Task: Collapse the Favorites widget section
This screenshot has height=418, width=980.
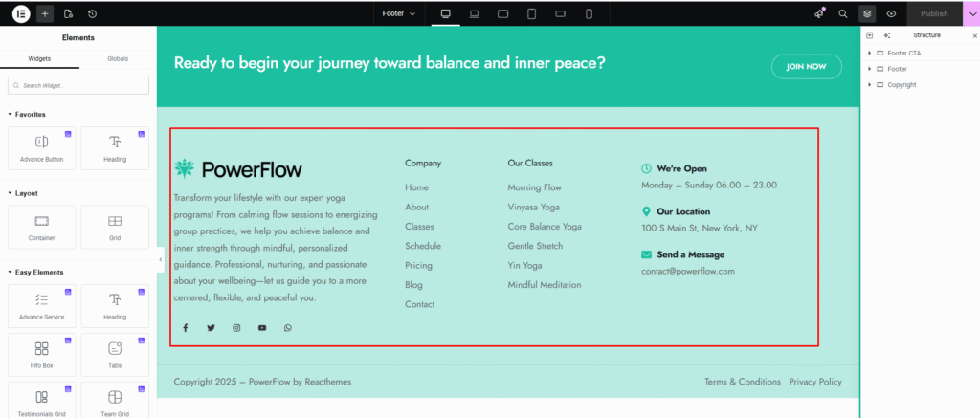Action: point(10,114)
